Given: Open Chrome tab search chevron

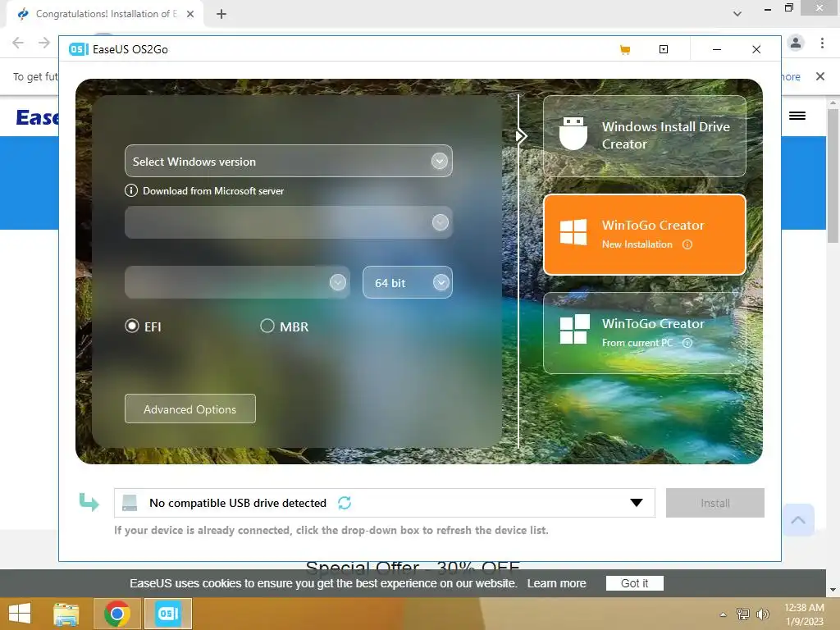Looking at the screenshot, I should (737, 14).
